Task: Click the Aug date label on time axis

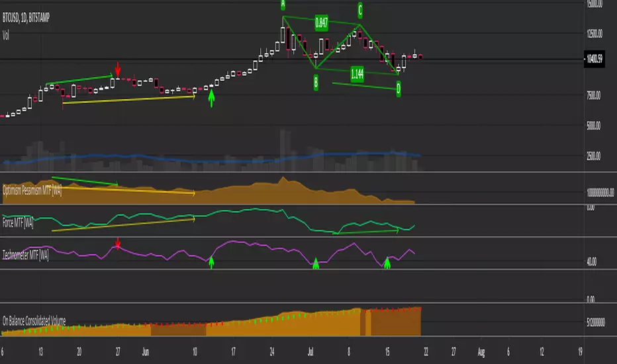Action: [x=481, y=352]
